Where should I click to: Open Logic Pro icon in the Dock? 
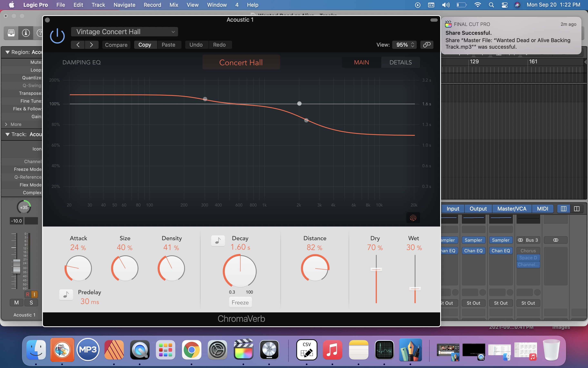269,350
